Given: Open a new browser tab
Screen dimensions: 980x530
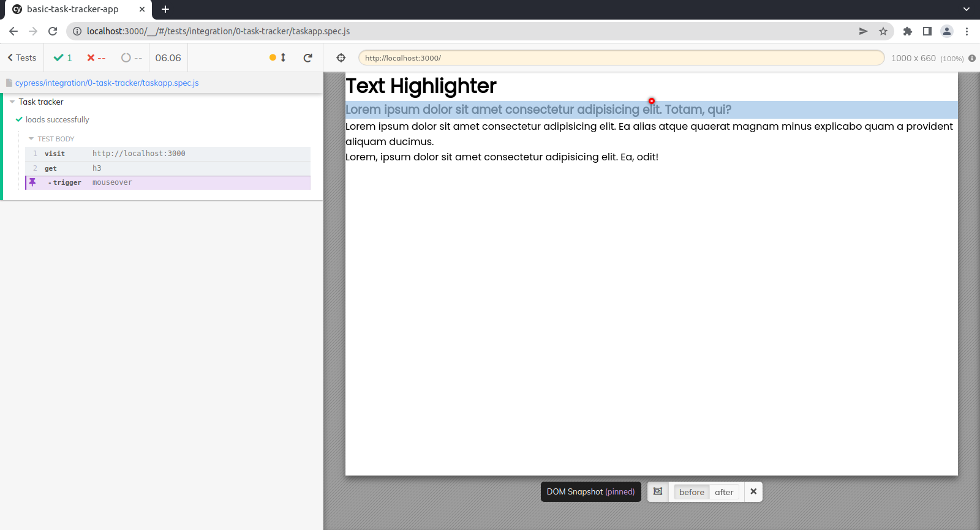Looking at the screenshot, I should click(x=165, y=9).
